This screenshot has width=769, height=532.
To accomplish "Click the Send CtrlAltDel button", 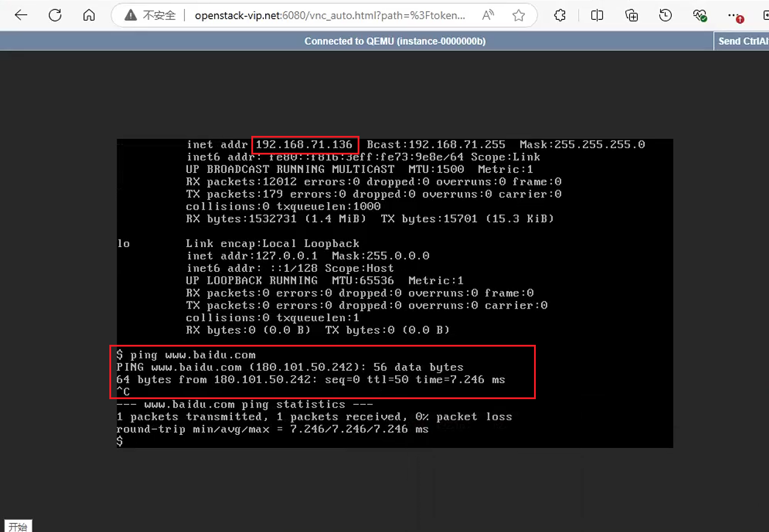I will pos(742,41).
